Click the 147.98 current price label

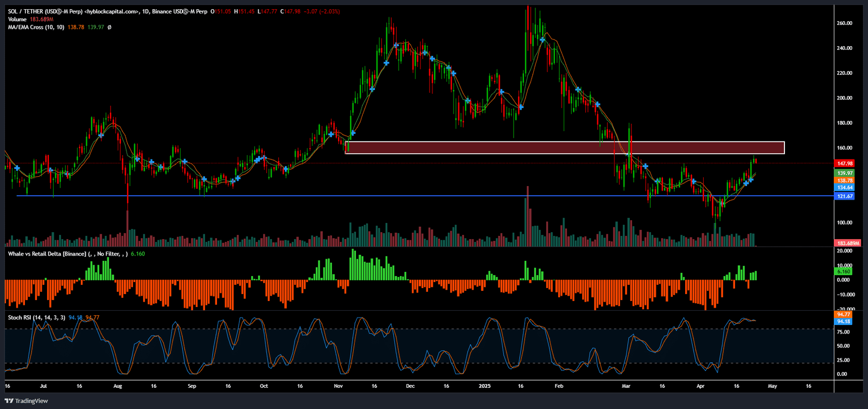click(x=845, y=163)
